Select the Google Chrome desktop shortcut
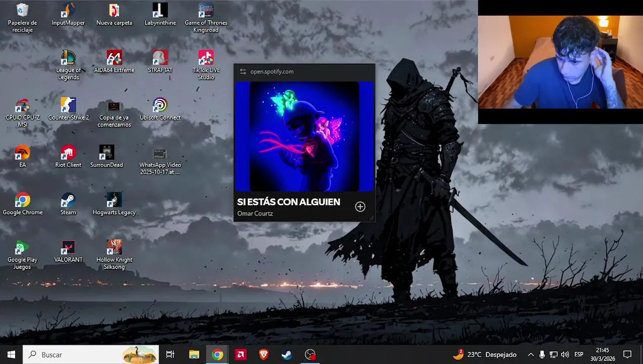This screenshot has width=643, height=364. click(22, 204)
